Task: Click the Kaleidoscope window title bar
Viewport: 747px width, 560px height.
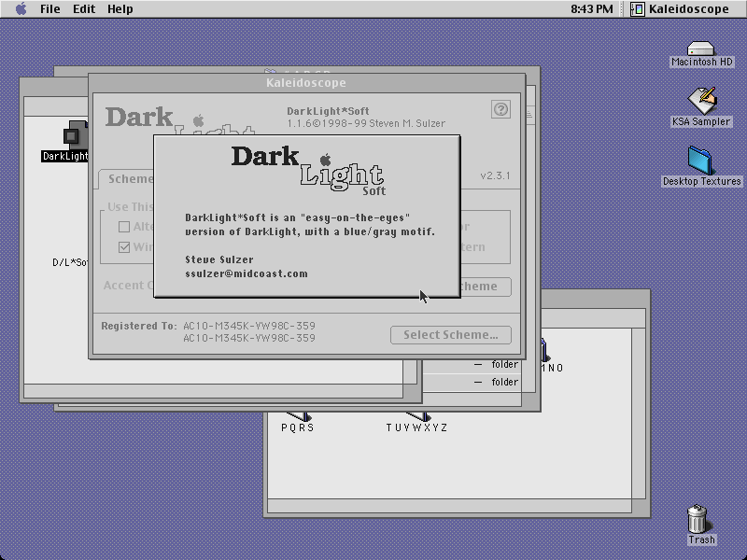Action: click(307, 83)
